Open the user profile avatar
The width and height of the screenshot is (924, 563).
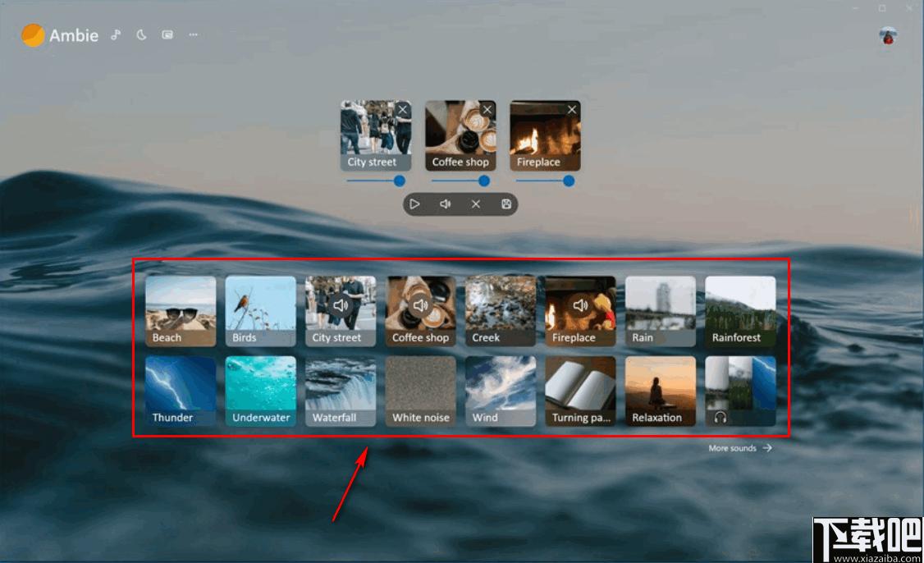pyautogui.click(x=887, y=36)
